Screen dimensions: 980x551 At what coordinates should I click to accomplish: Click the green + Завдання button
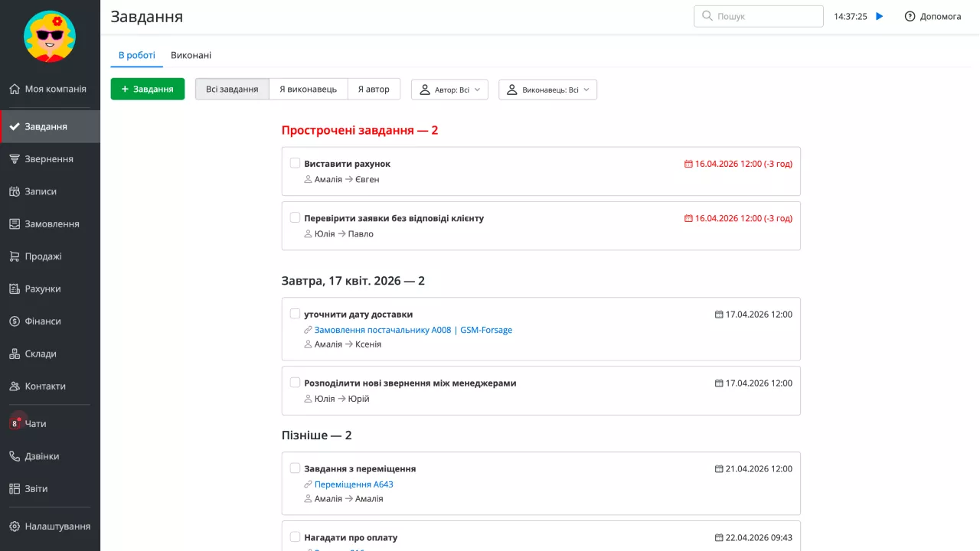pyautogui.click(x=147, y=90)
